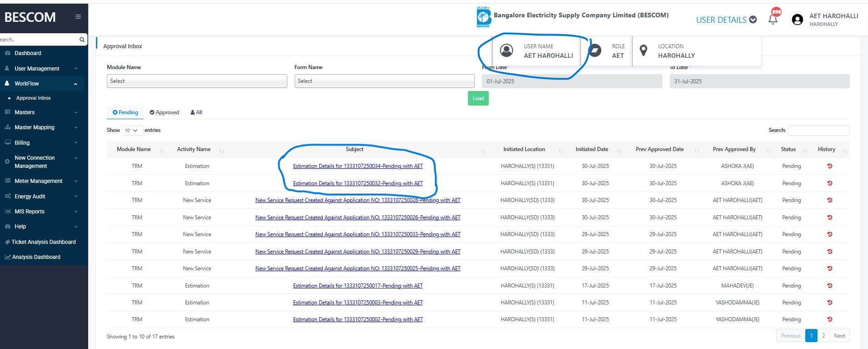Click history icon for Estimation 1333107250002 row

pos(829,319)
